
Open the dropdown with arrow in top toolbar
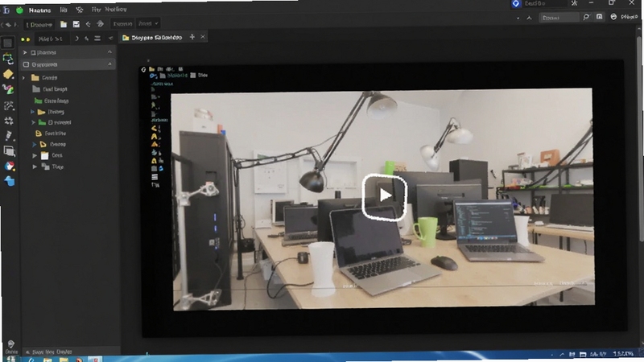tap(148, 24)
